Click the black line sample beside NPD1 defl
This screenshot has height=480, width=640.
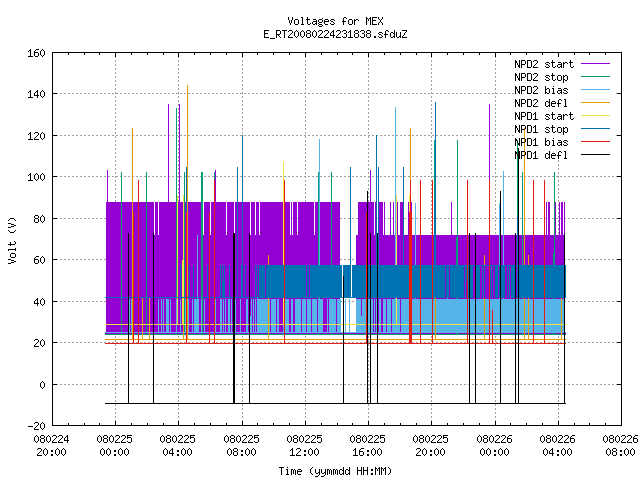click(596, 155)
